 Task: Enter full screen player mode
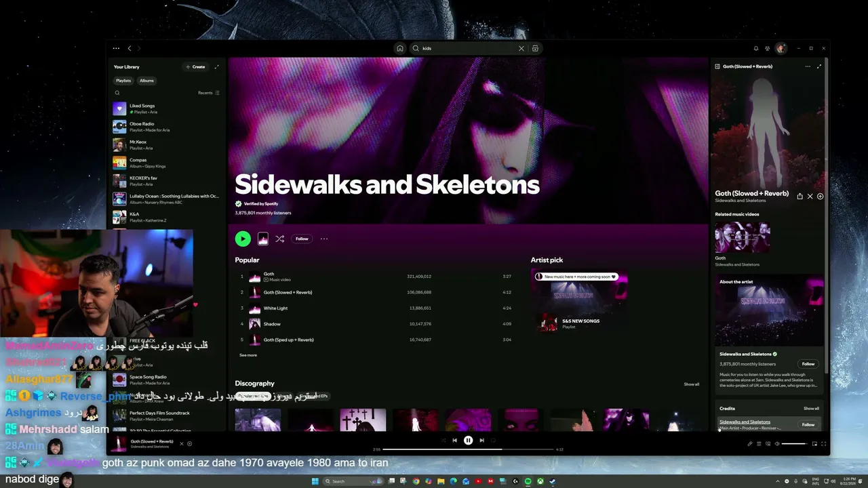point(823,444)
